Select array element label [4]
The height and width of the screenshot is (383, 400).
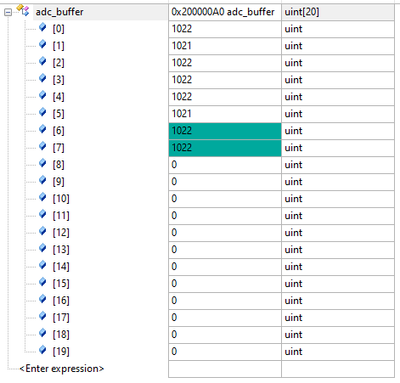[58, 97]
